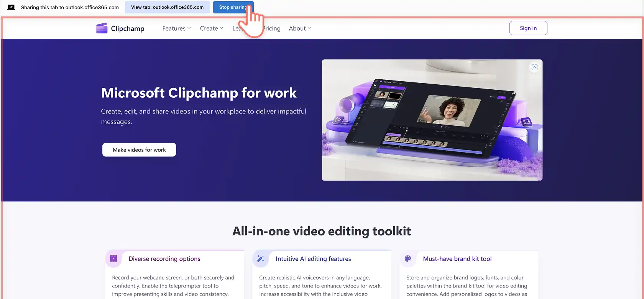Screen dimensions: 644x299
Task: Expand the Create dropdown menu
Action: (x=212, y=28)
